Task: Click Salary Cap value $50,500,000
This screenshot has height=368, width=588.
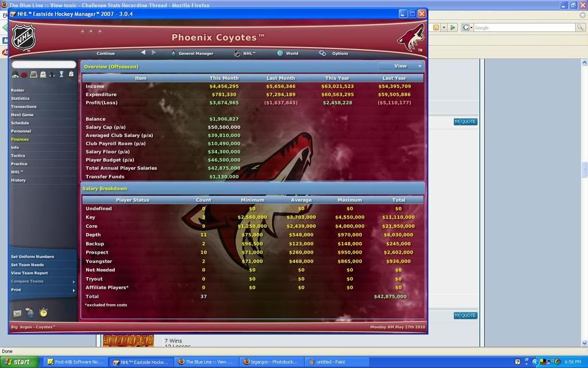Action: pos(224,127)
